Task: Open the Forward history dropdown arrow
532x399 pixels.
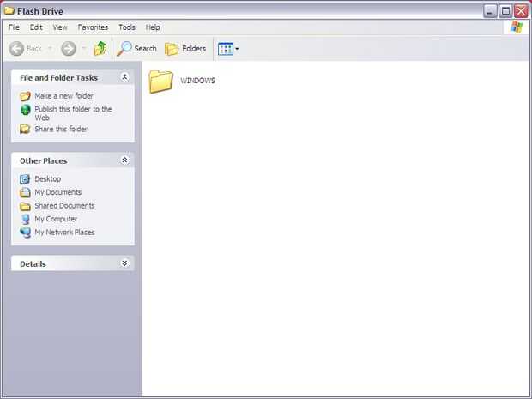Action: coord(84,49)
